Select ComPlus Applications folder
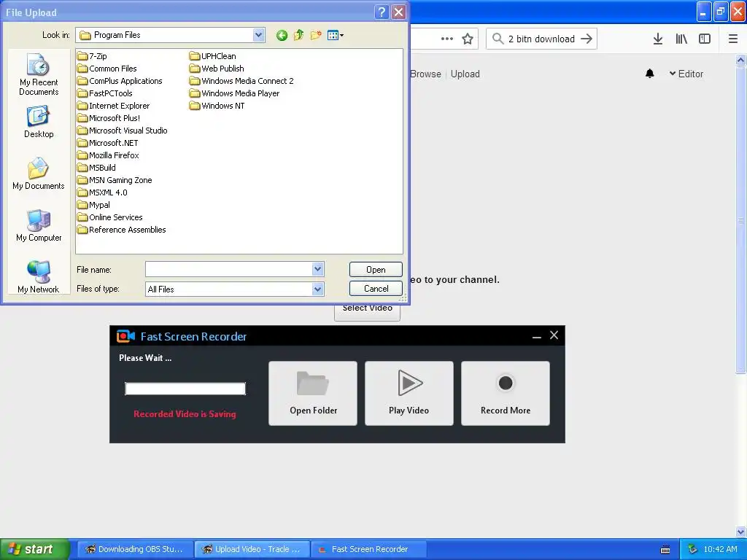747x560 pixels. [120, 81]
